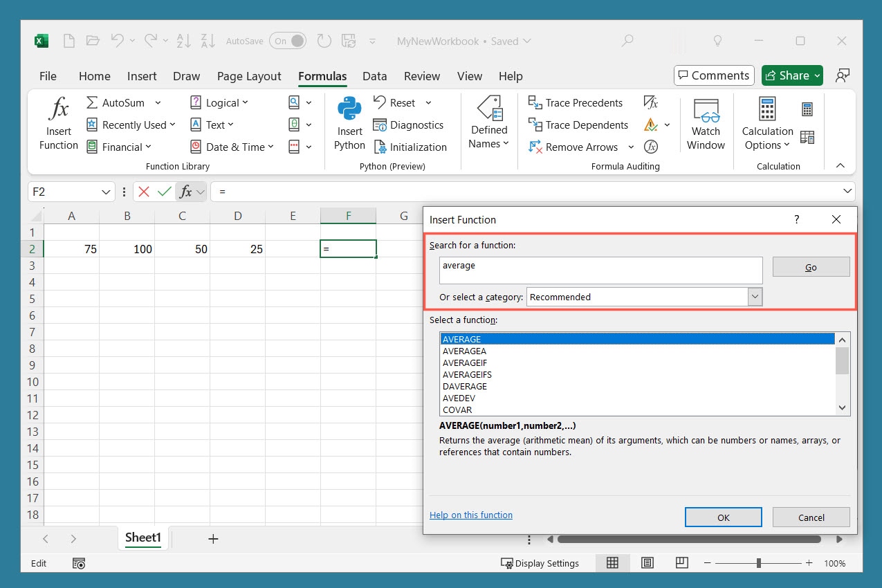Open Calculation Options dropdown
The image size is (882, 588).
coord(767,124)
